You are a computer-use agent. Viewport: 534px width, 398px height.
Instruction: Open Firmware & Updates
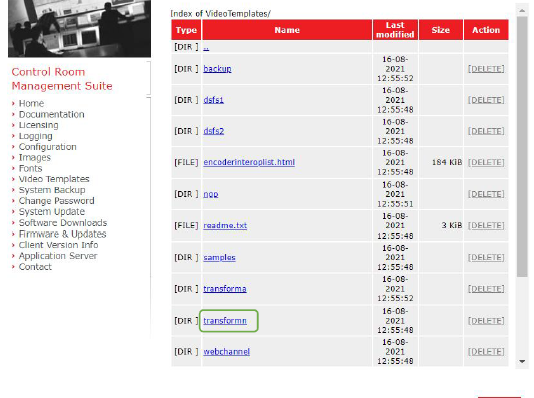point(62,234)
